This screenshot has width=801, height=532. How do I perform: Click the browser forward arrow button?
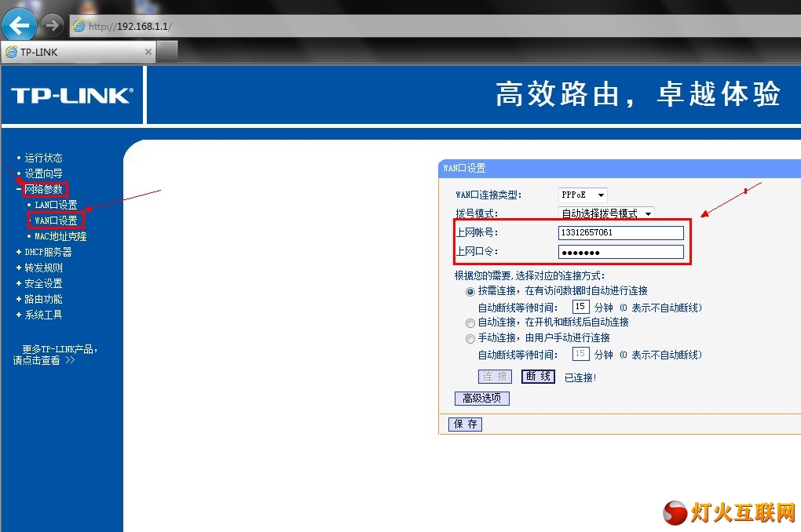coord(52,25)
